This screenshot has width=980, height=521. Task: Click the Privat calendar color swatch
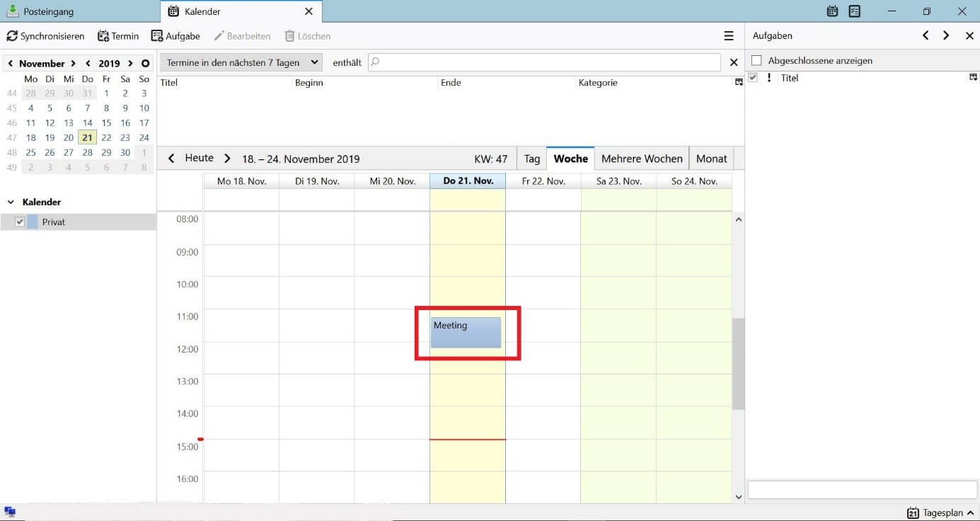pos(33,222)
